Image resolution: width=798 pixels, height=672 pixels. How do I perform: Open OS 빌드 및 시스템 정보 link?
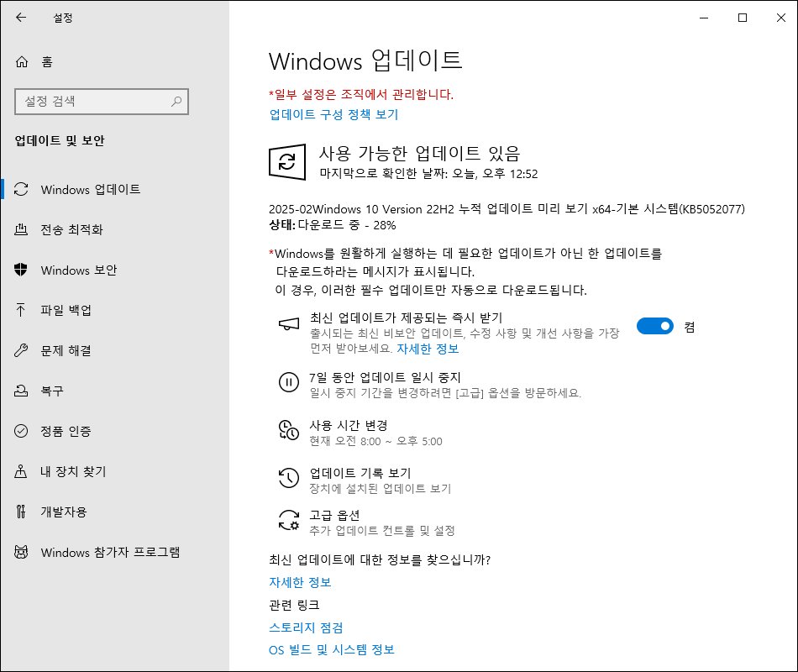(331, 649)
